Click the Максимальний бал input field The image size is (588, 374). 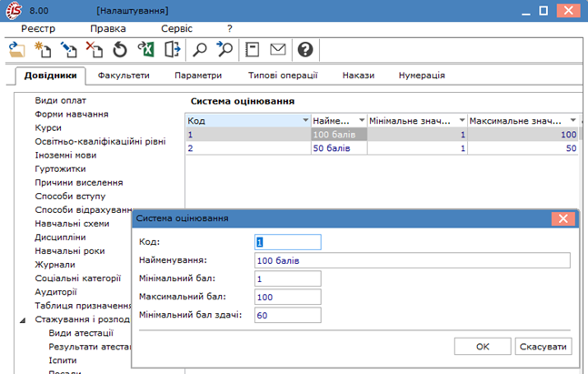tap(287, 297)
